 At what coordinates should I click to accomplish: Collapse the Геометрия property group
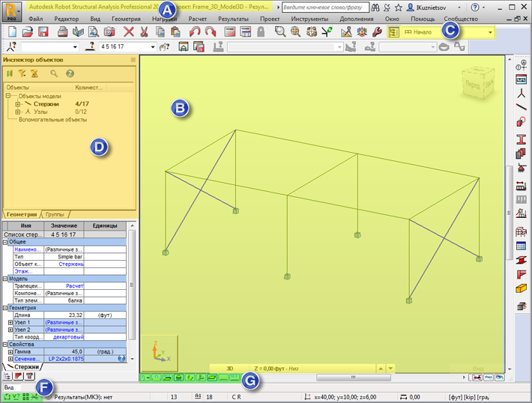point(5,308)
